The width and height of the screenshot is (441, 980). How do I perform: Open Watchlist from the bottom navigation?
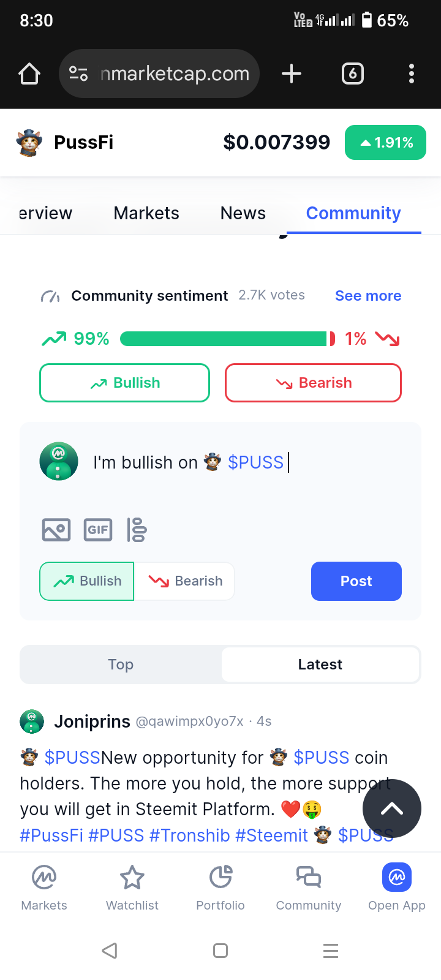click(132, 888)
